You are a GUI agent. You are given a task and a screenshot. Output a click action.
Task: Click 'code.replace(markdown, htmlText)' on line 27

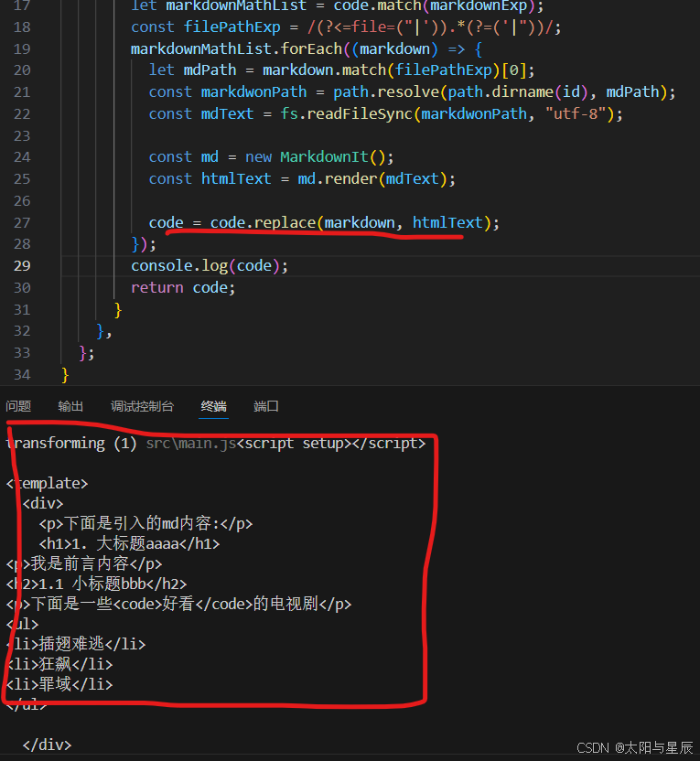click(x=350, y=223)
